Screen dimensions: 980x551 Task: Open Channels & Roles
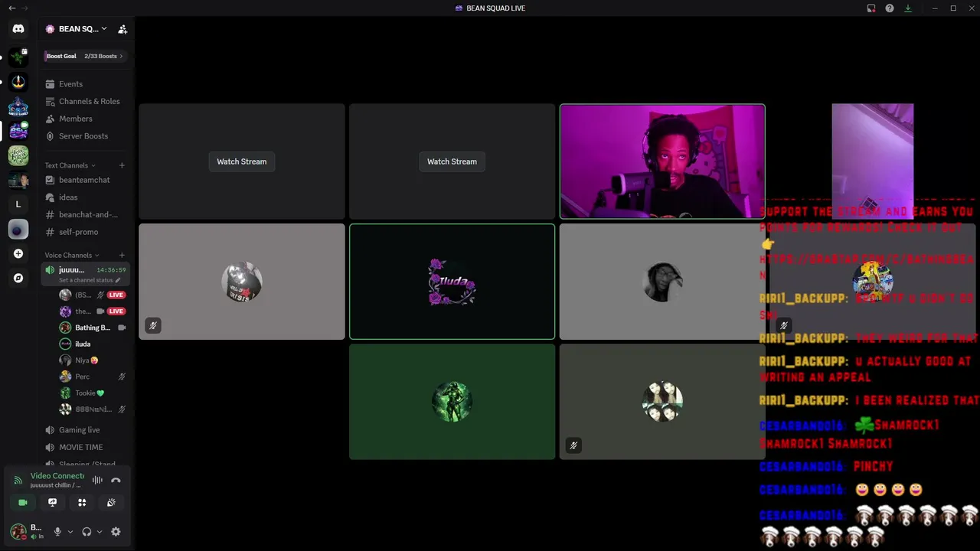(86, 101)
